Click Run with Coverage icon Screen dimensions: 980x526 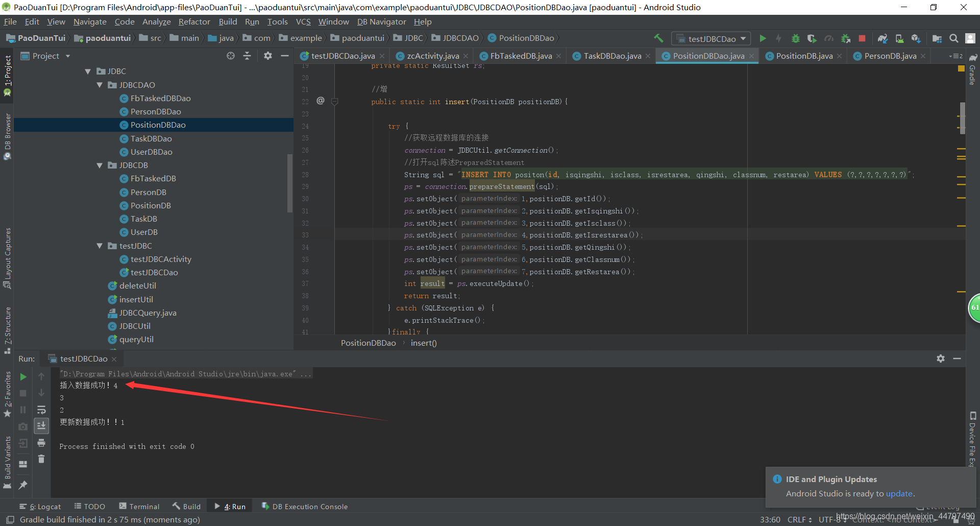click(812, 38)
